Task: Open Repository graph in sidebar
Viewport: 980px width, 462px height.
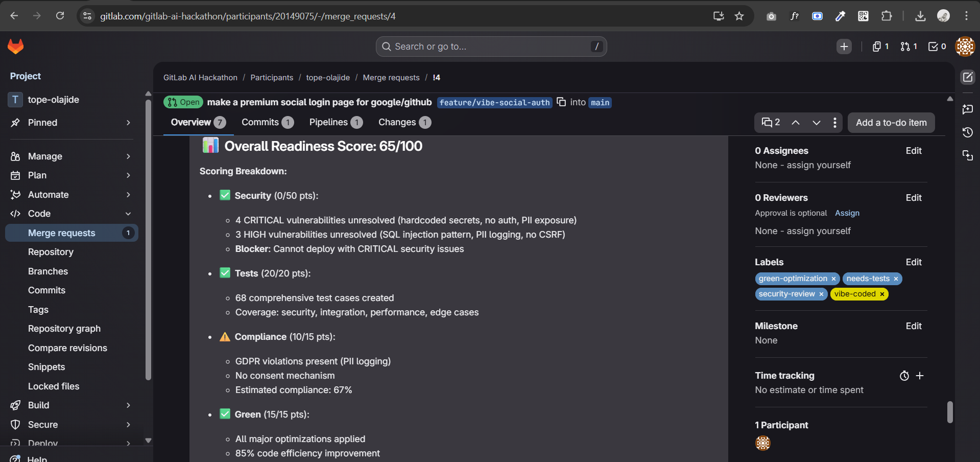Action: (x=71, y=329)
